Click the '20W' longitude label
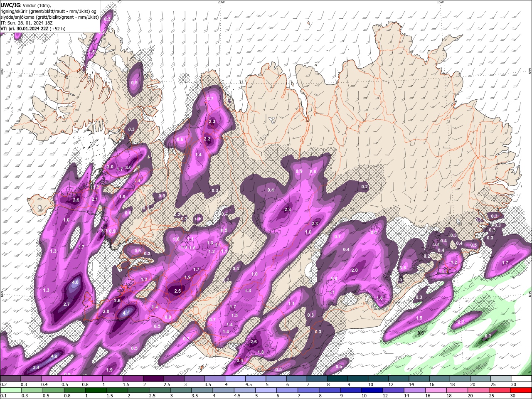Screen dimensions: 532x399 coord(221,2)
